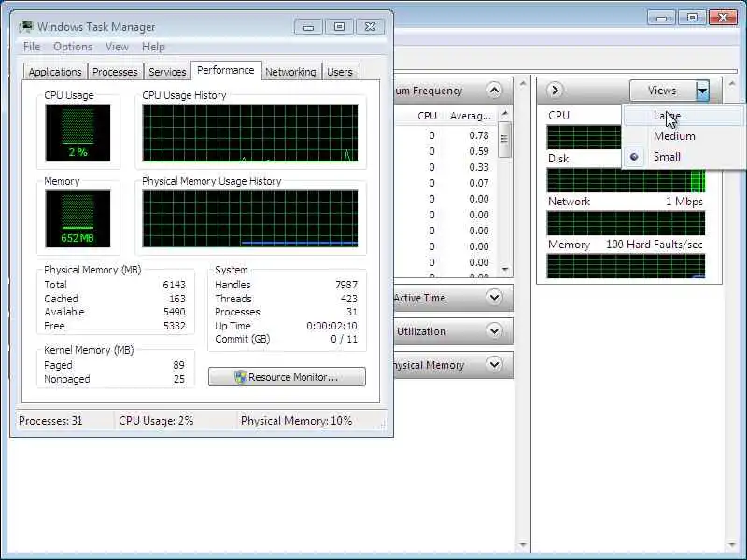Screen dimensions: 747x560
Task: Click the scroll up arrow of the process list
Action: coord(505,113)
